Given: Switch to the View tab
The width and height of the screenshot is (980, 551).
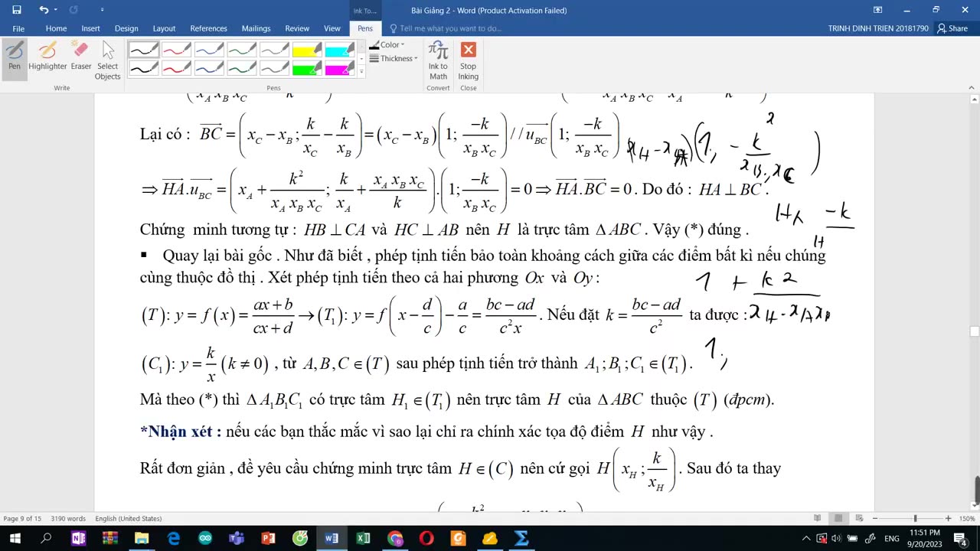Looking at the screenshot, I should 332,28.
